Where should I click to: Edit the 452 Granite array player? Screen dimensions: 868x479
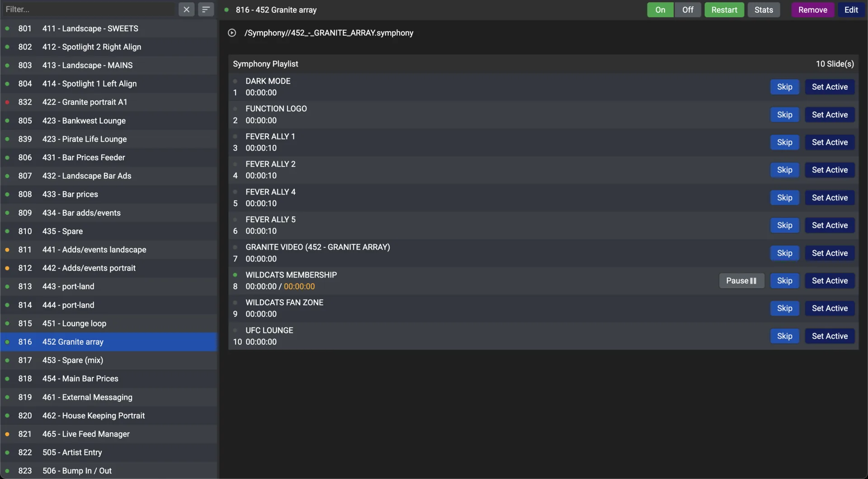851,9
